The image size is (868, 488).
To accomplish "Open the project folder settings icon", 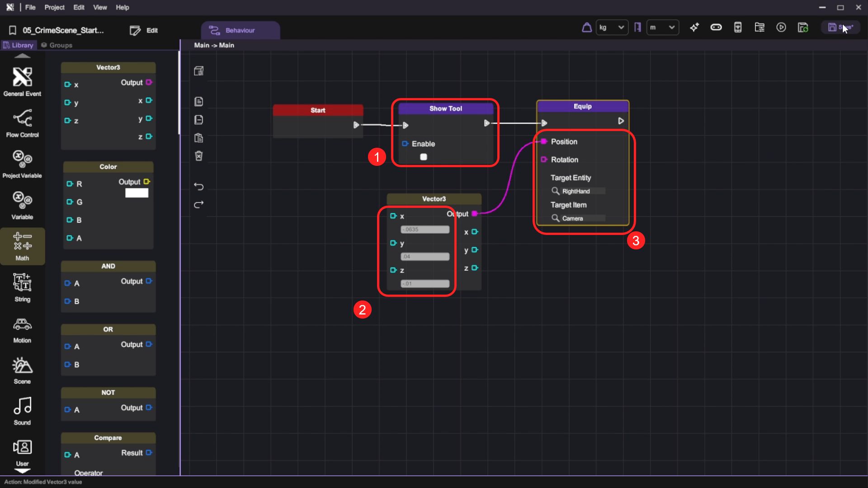I will point(759,28).
